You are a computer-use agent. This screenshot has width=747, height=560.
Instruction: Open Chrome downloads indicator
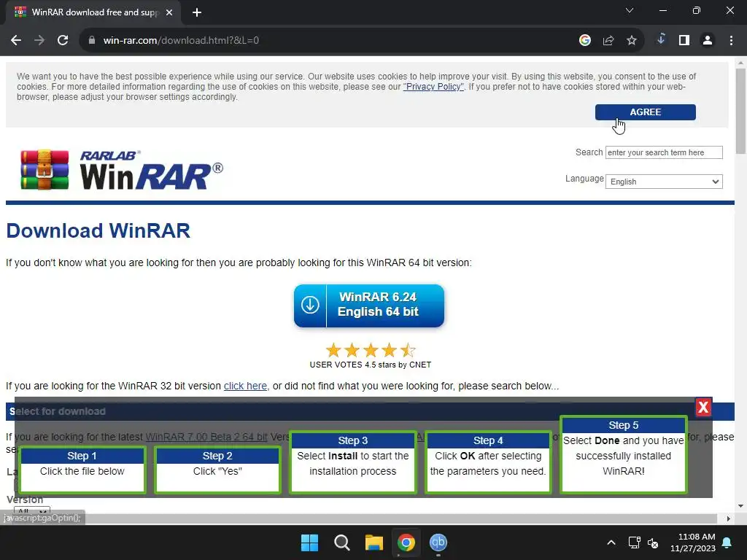coord(661,39)
